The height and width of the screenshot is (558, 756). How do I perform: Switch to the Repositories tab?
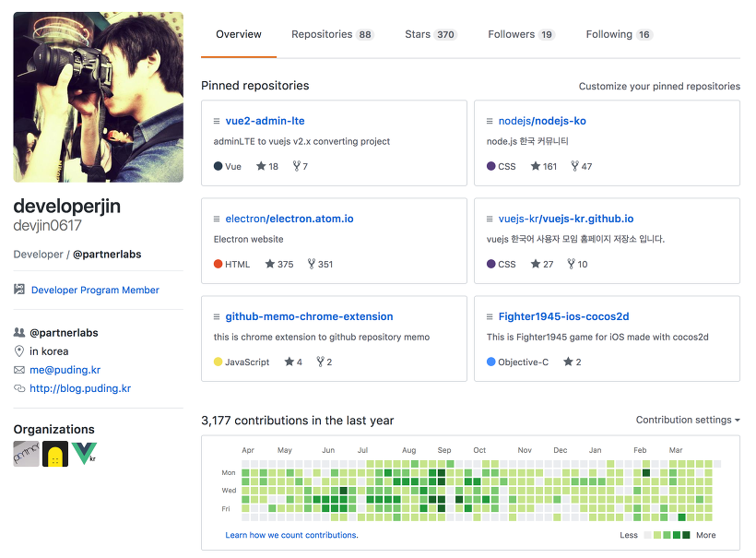tap(333, 34)
